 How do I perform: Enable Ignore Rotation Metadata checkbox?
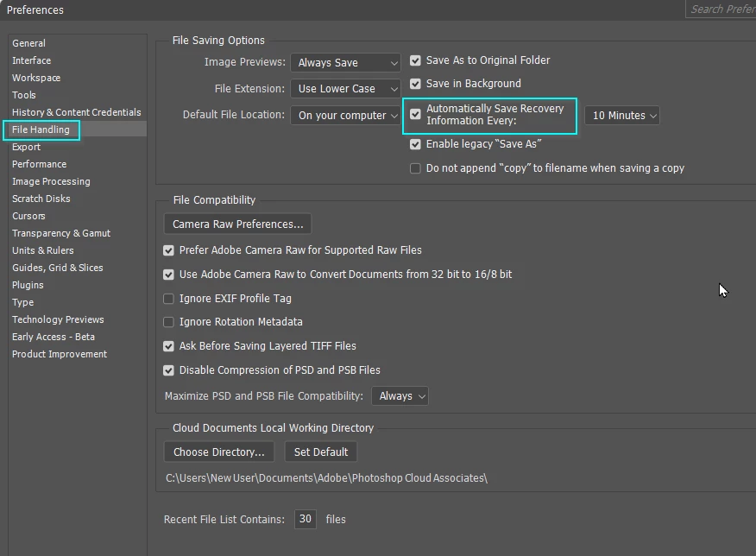[x=168, y=322]
